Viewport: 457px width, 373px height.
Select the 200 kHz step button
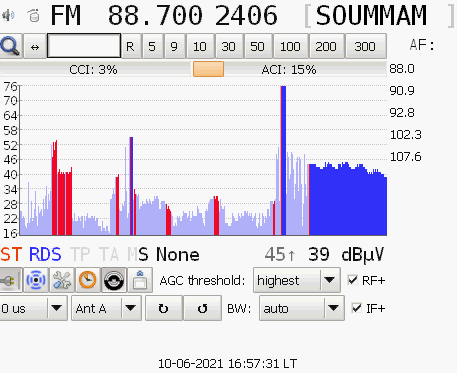click(x=326, y=46)
